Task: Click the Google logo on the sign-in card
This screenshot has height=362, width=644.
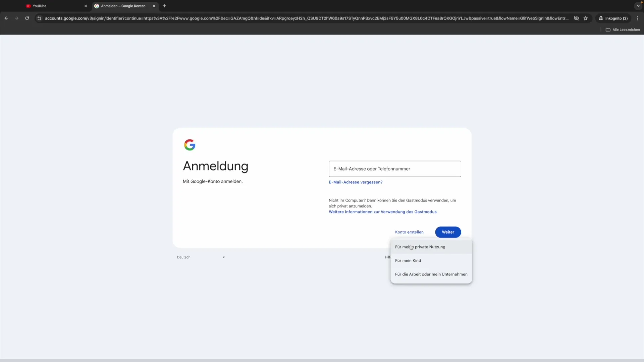Action: 190,144
